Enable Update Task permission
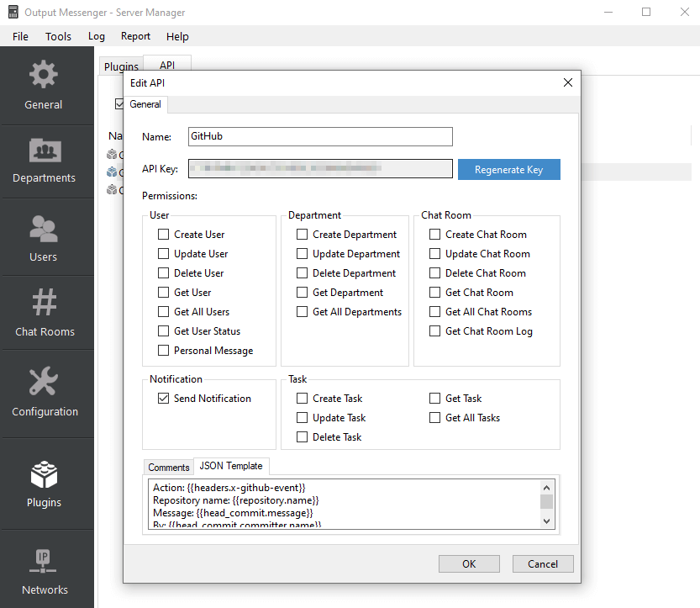The height and width of the screenshot is (608, 700). tap(303, 418)
